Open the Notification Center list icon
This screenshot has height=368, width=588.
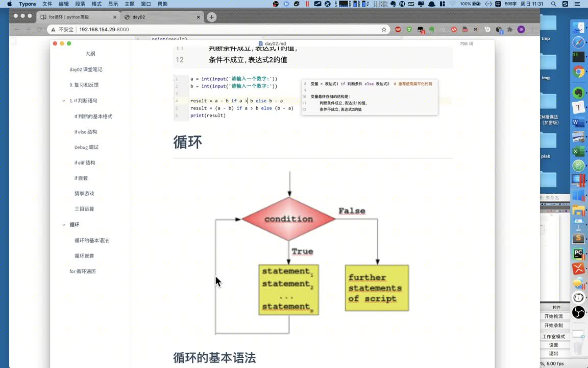577,4
